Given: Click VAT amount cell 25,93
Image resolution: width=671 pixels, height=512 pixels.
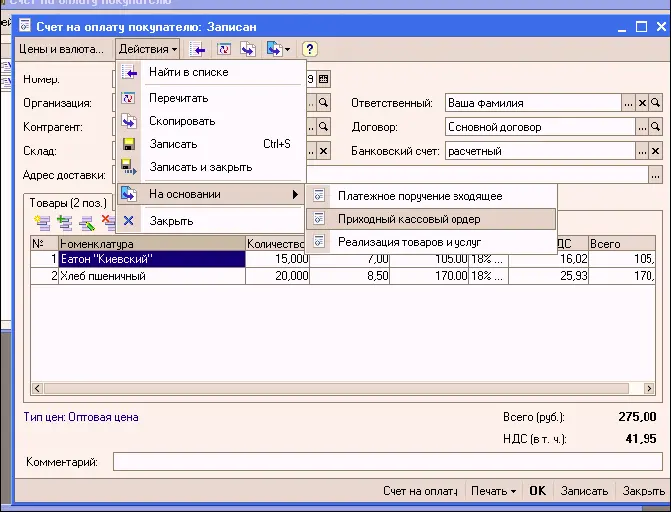Looking at the screenshot, I should tap(548, 276).
